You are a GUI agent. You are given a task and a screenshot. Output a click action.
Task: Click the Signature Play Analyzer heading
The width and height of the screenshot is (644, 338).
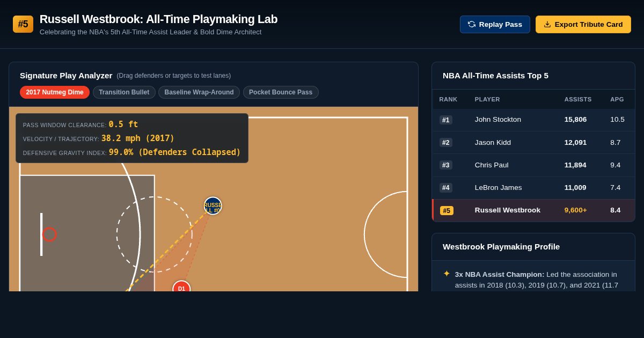66,76
